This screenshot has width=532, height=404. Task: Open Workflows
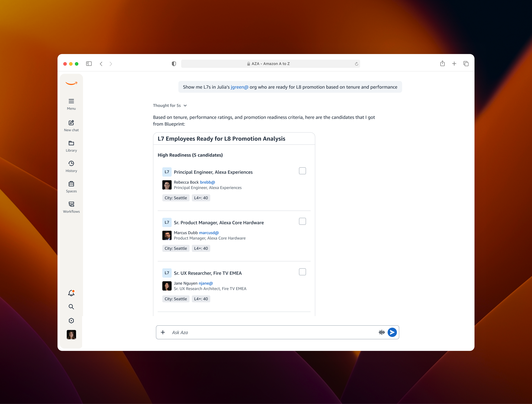71,207
